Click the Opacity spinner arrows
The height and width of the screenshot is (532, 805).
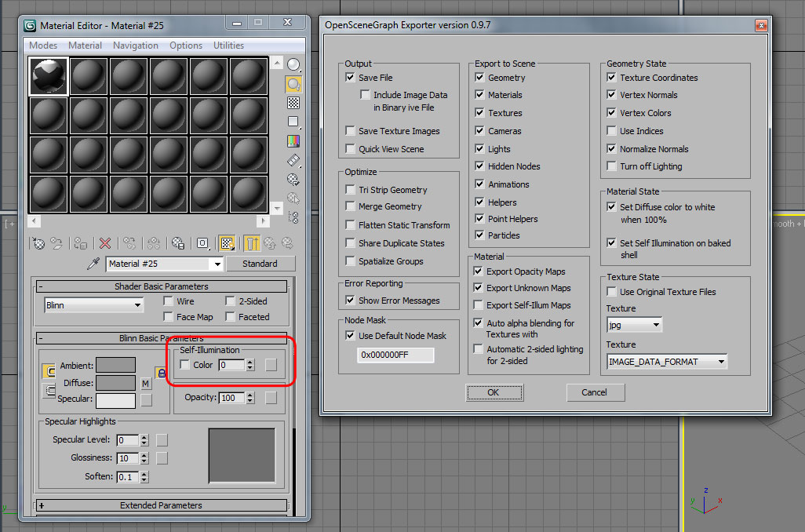coord(250,398)
